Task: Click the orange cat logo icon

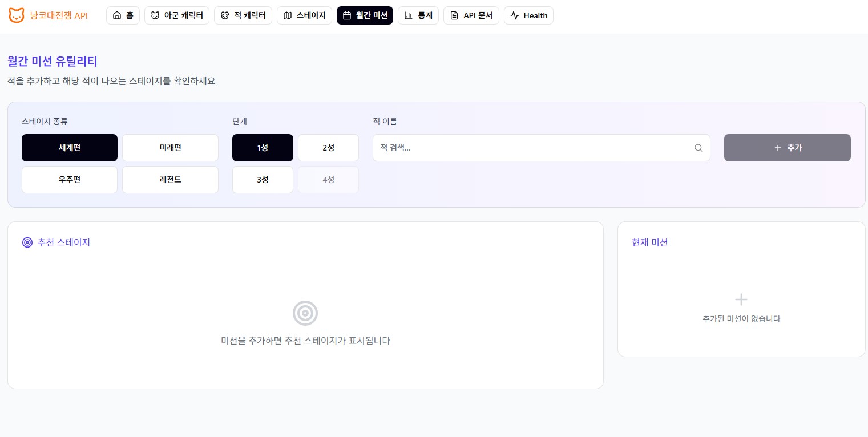Action: click(x=17, y=15)
